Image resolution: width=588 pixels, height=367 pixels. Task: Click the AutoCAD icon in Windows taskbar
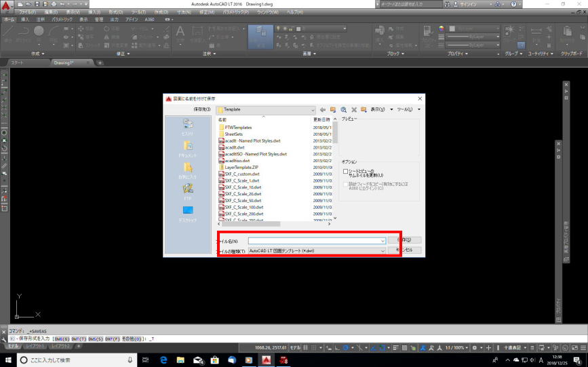[x=267, y=360]
